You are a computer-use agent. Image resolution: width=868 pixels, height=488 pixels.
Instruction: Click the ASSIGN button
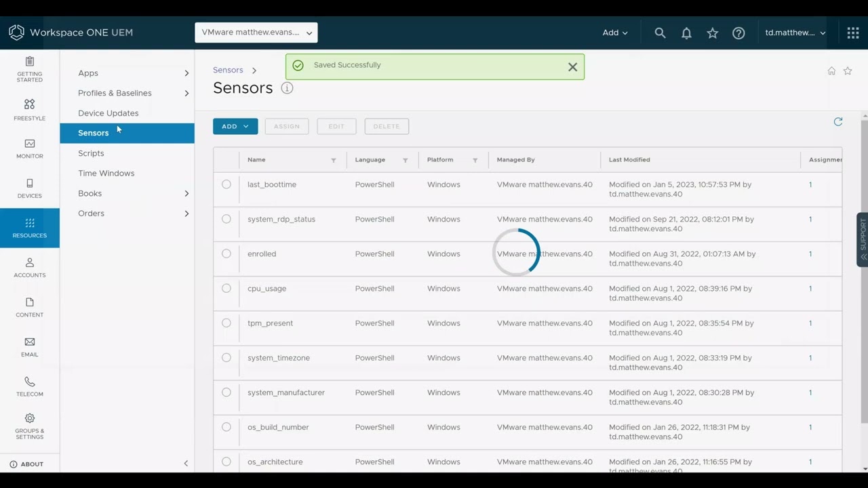tap(287, 126)
